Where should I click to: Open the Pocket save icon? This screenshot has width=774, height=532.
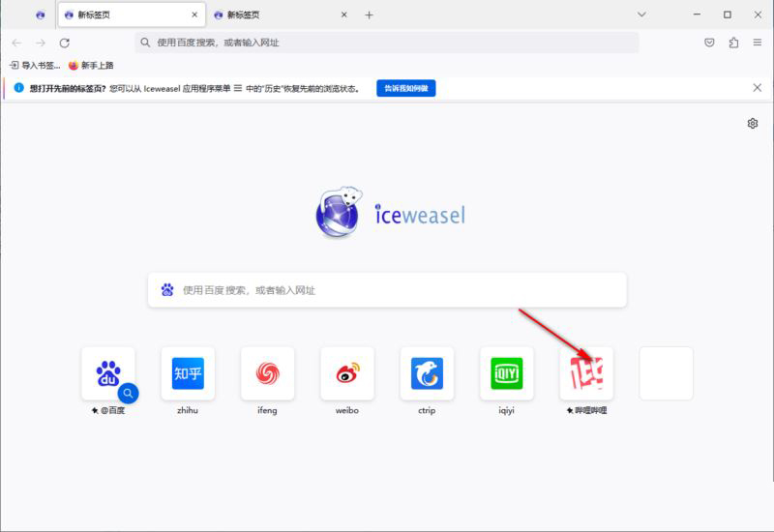coord(709,43)
